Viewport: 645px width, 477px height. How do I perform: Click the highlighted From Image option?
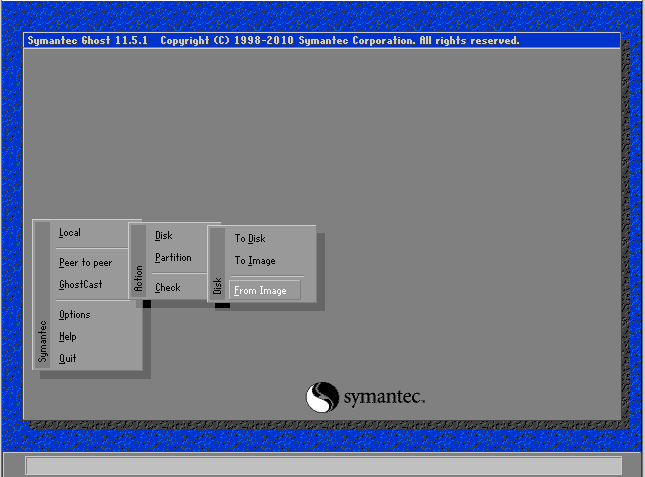(264, 290)
